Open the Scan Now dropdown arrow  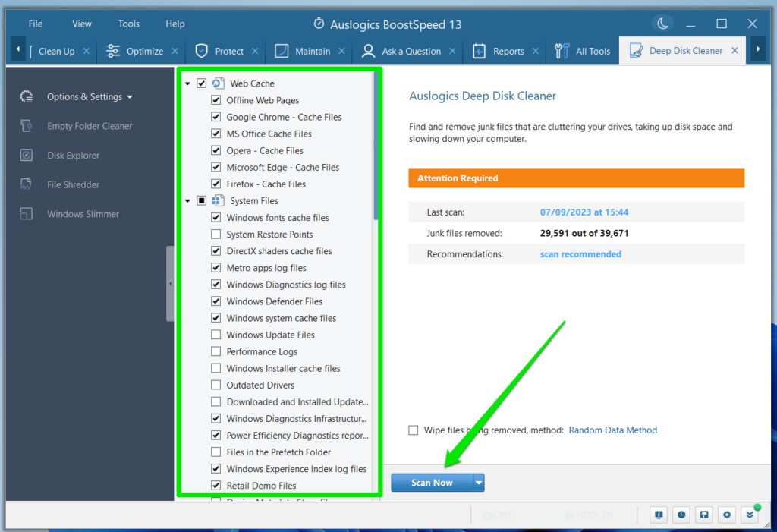tap(479, 482)
